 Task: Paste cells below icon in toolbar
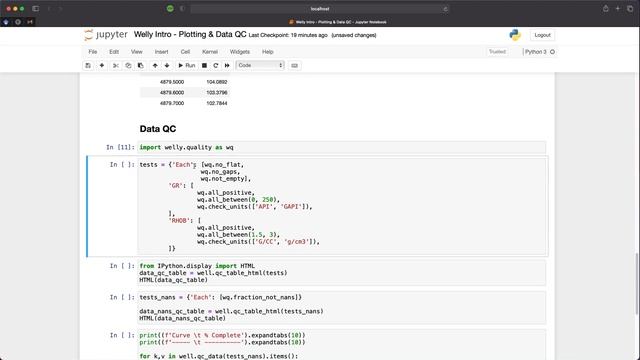[141, 65]
